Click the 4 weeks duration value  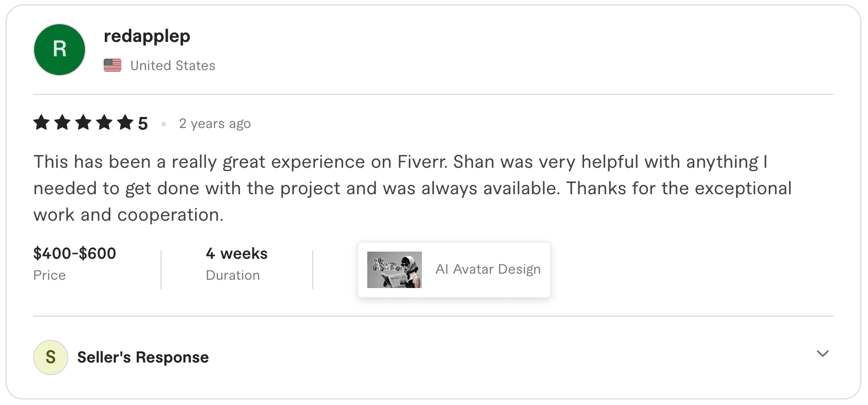236,253
